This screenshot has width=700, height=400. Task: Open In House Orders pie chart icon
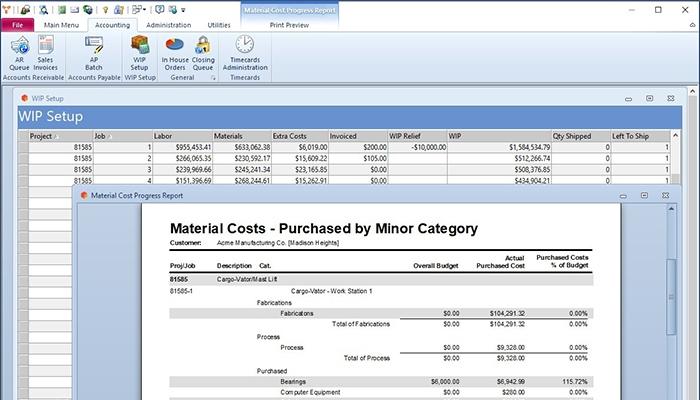click(x=175, y=54)
